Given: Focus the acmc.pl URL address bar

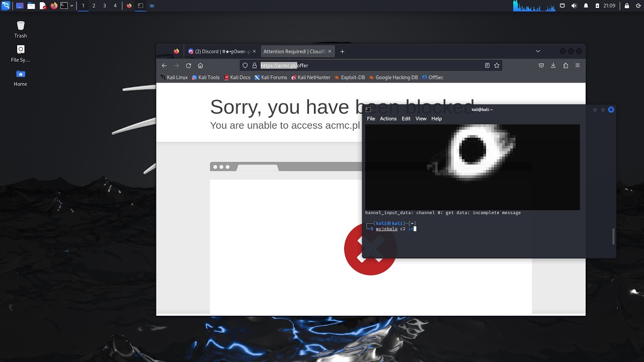Looking at the screenshot, I should click(x=371, y=65).
